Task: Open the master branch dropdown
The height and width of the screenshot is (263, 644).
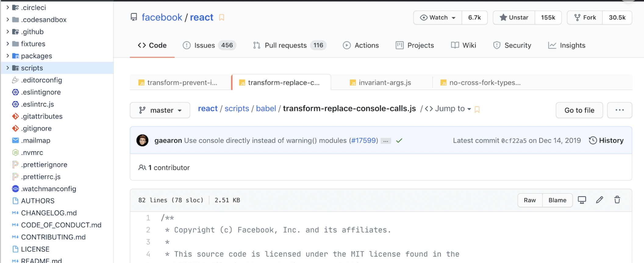Action: coord(160,110)
